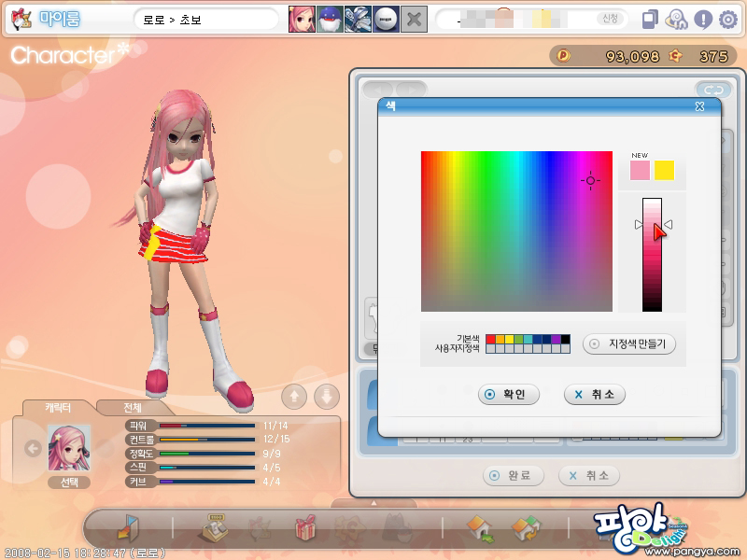Click the 93,098 Pang balance

(x=632, y=57)
